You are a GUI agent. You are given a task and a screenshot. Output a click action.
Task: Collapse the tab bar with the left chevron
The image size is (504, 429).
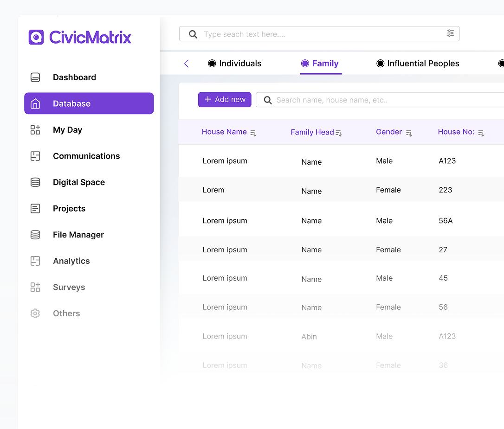tap(186, 64)
